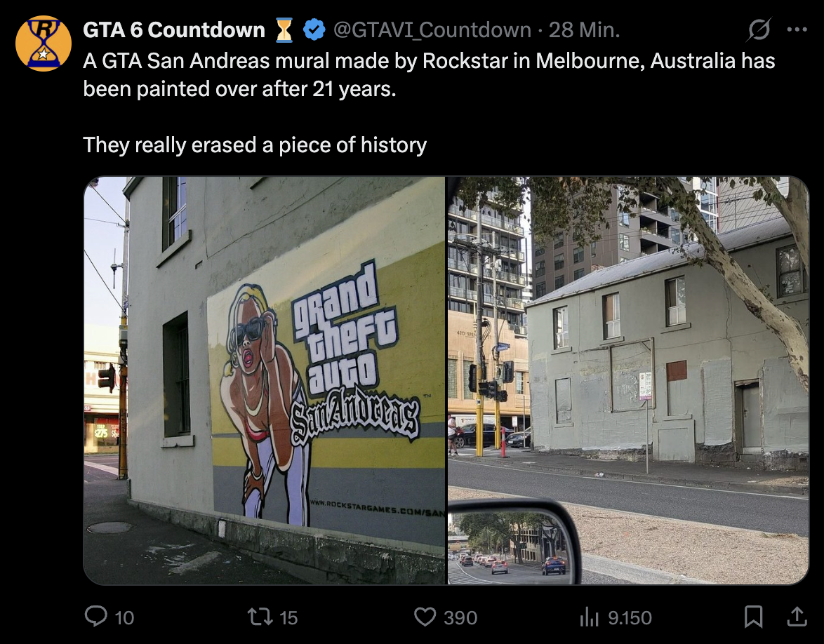Open view analytics bar chart icon

pos(589,617)
